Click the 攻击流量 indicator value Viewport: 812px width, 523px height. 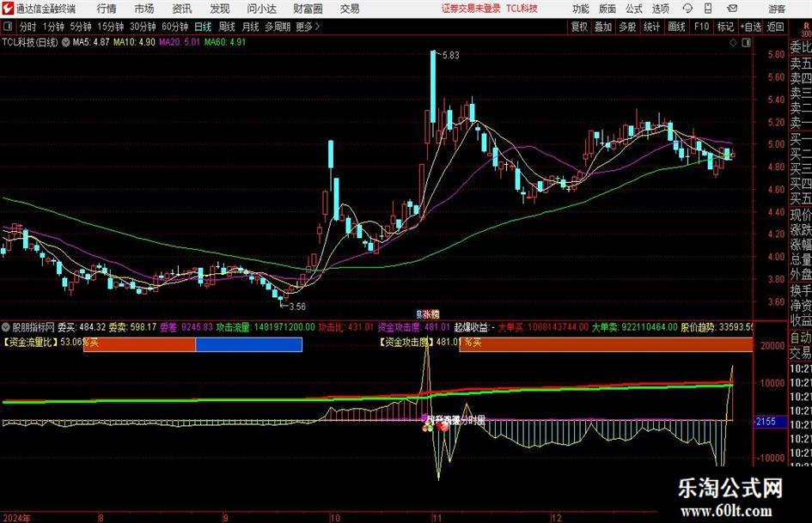(x=266, y=327)
